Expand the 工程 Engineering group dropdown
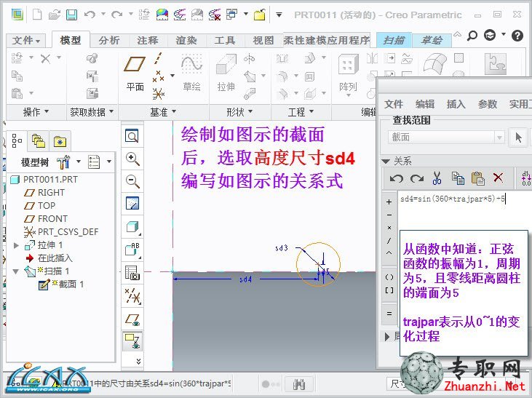The image size is (532, 398). [x=301, y=111]
